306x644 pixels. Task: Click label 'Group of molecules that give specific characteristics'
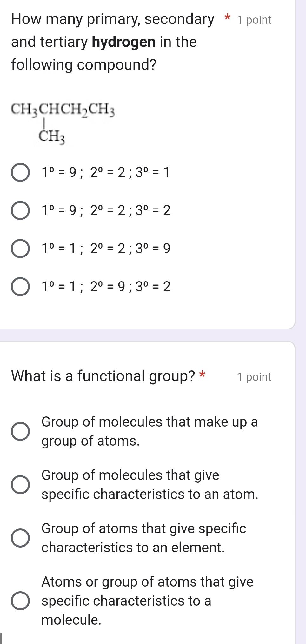pos(150,485)
